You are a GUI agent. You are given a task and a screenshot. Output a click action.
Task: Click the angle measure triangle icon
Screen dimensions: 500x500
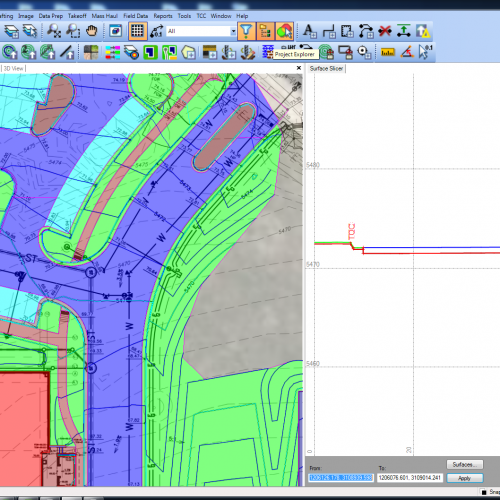(x=407, y=52)
